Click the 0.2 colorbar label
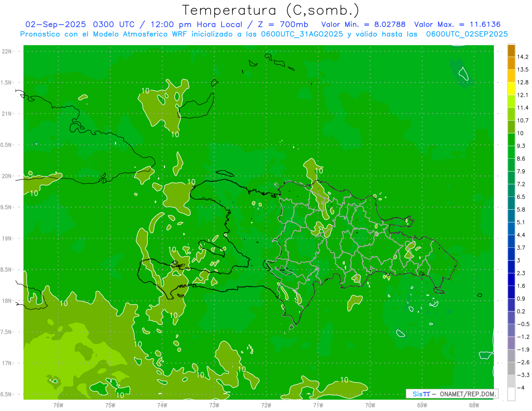The image size is (532, 411). tap(522, 311)
